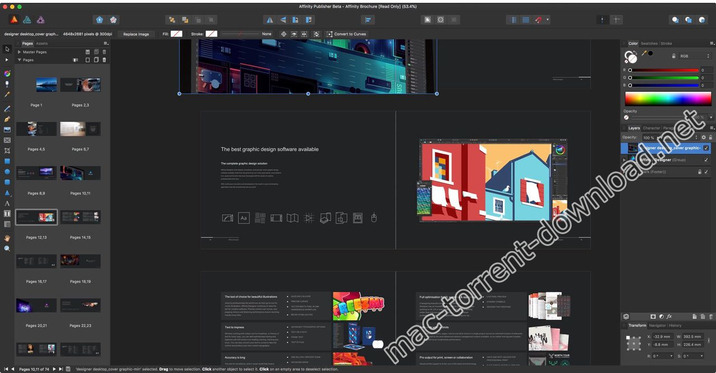
Task: Pick a color with the Color panel eyedropper
Action: [644, 53]
